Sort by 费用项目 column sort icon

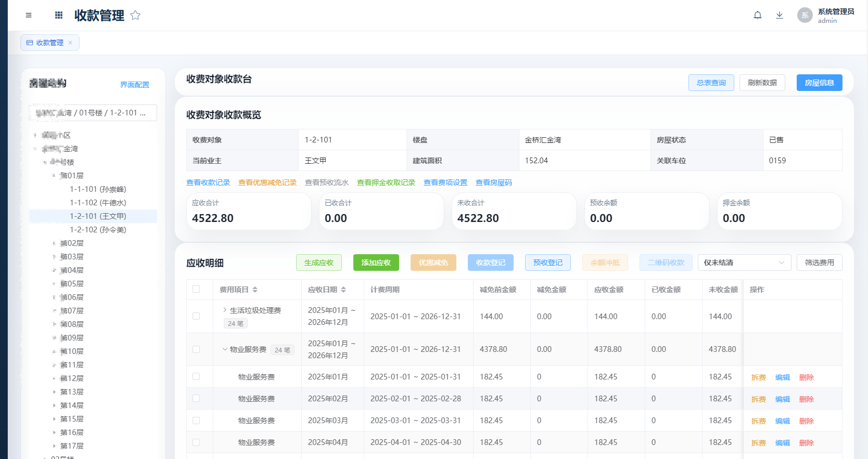[255, 290]
